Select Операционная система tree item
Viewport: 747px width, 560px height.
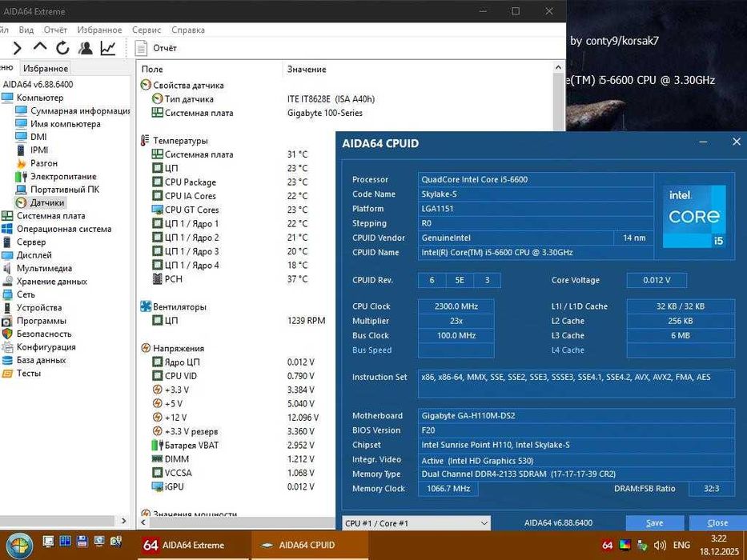coord(64,229)
